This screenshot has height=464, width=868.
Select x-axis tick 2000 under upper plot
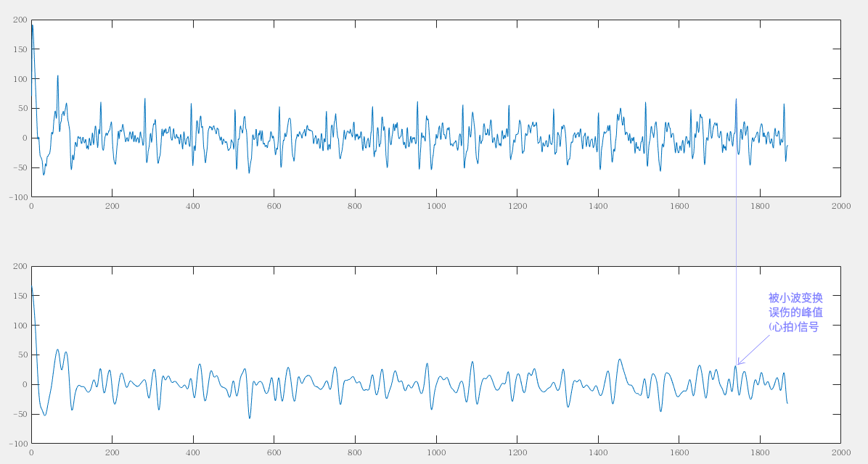click(x=841, y=206)
